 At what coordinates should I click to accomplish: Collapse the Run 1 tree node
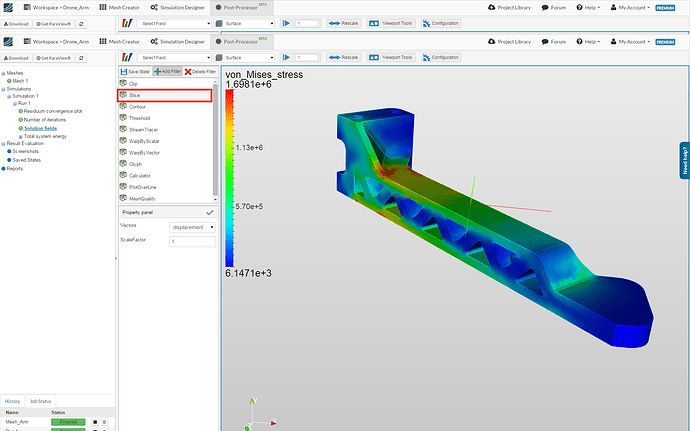coord(14,103)
